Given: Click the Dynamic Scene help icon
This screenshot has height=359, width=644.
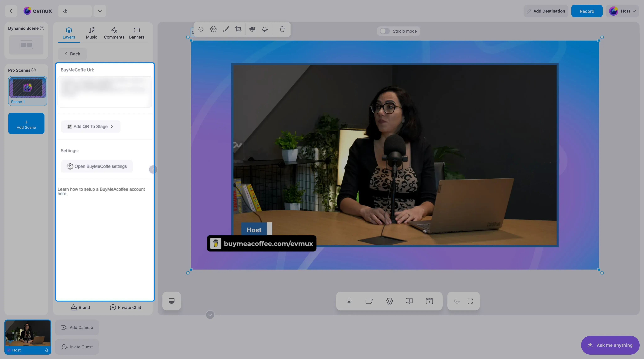Looking at the screenshot, I should 42,28.
